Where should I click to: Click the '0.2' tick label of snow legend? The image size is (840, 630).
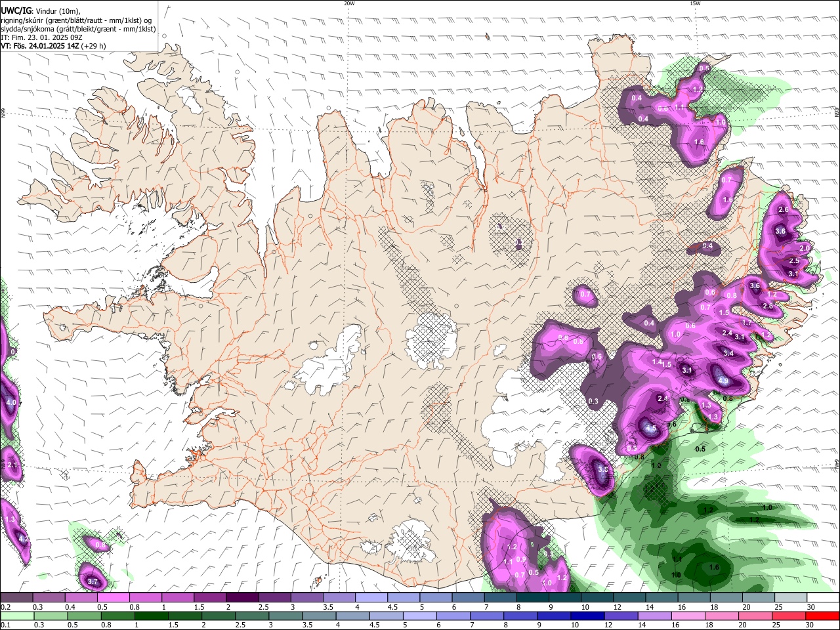pyautogui.click(x=5, y=607)
